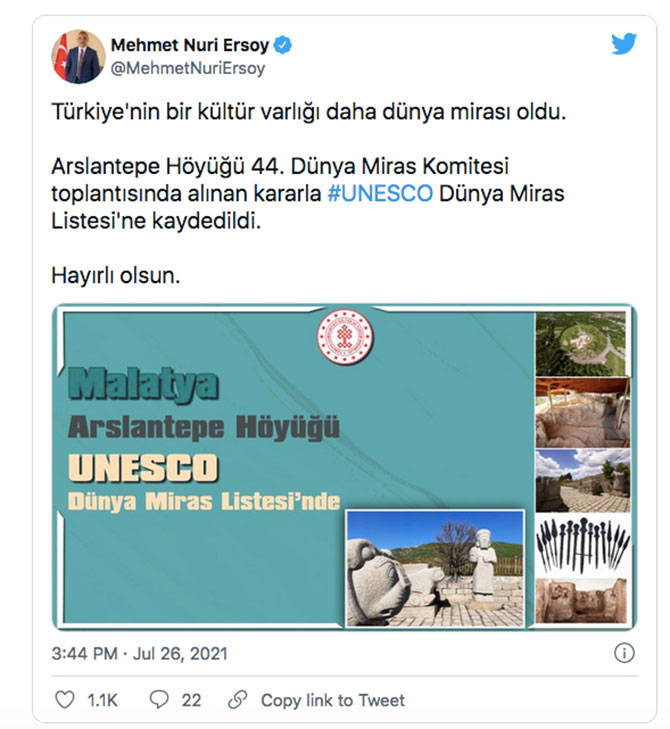Open replies via speech bubble icon

tap(159, 700)
